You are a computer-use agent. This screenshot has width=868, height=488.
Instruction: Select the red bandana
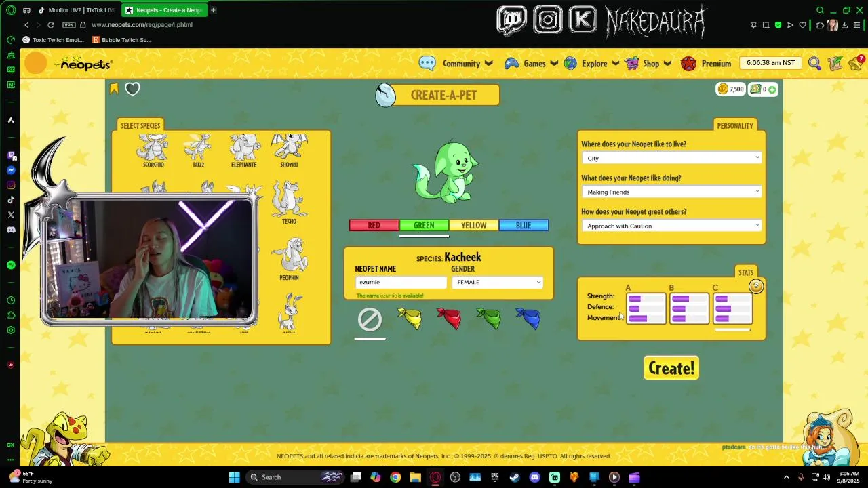(x=449, y=319)
